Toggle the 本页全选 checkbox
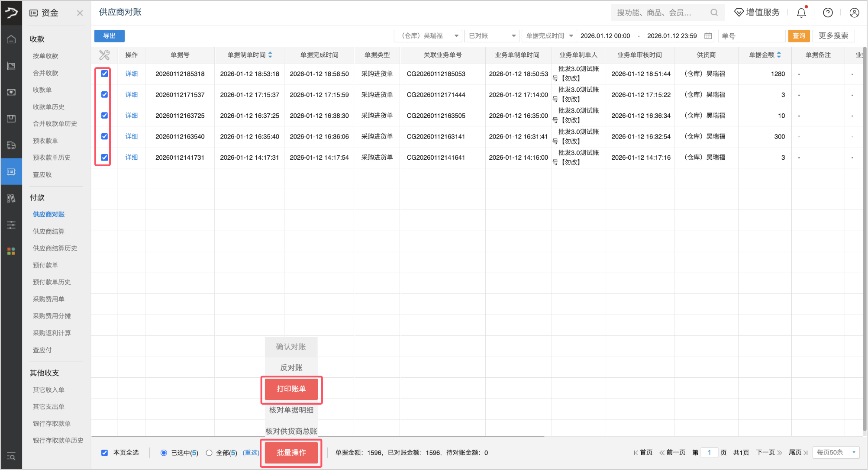 104,453
